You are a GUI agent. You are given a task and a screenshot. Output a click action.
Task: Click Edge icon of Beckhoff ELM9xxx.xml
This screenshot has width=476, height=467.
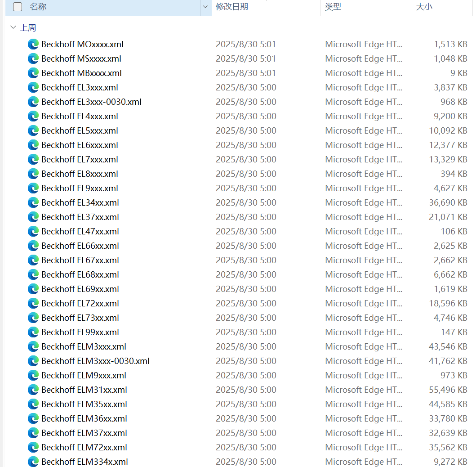click(x=33, y=376)
